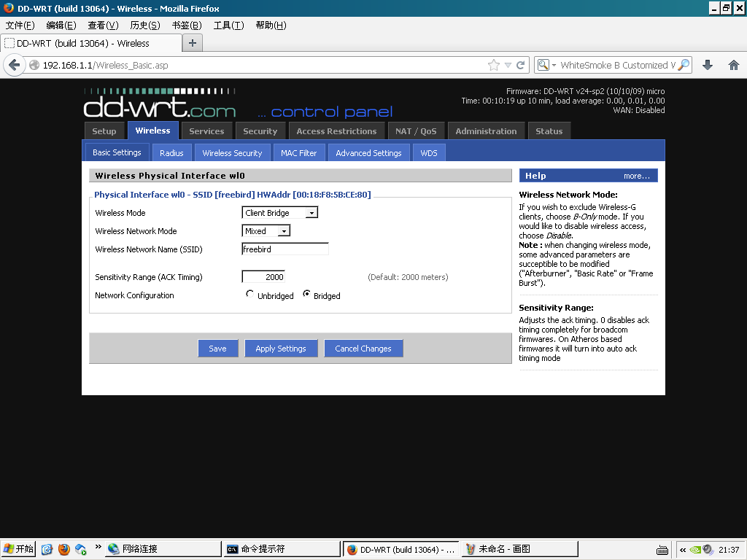Viewport: 747px width, 560px height.
Task: Click the 'WAN: Disabled' status text
Action: click(638, 110)
